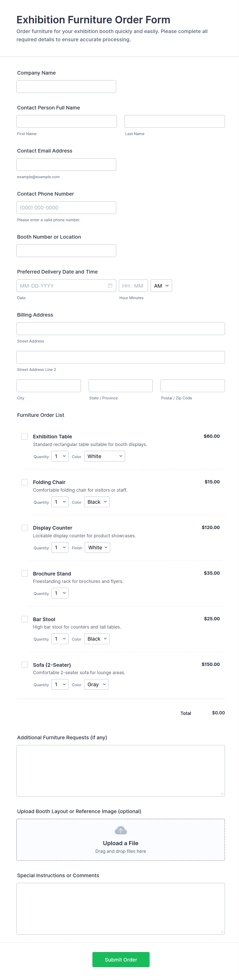Viewport: 239px width, 980px height.
Task: Focus the Company Name field
Action: [x=66, y=86]
